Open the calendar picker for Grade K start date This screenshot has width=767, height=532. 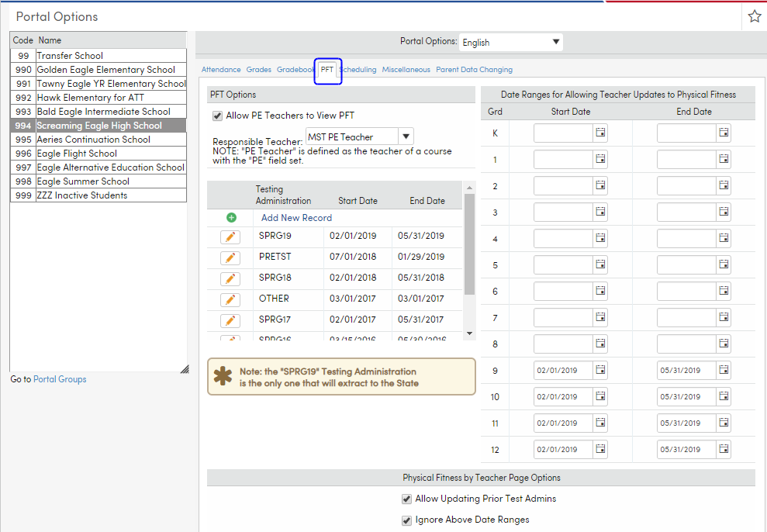coord(600,133)
